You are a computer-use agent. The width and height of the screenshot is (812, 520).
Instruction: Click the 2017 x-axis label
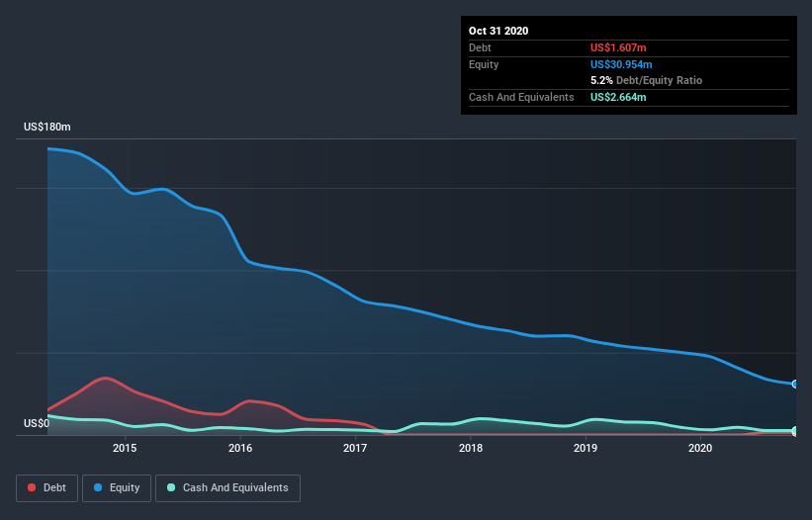click(355, 448)
